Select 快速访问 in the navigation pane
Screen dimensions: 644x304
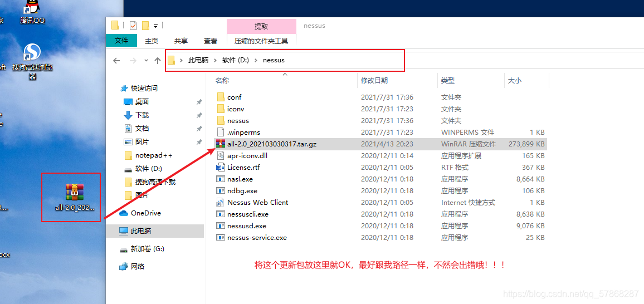[x=144, y=88]
